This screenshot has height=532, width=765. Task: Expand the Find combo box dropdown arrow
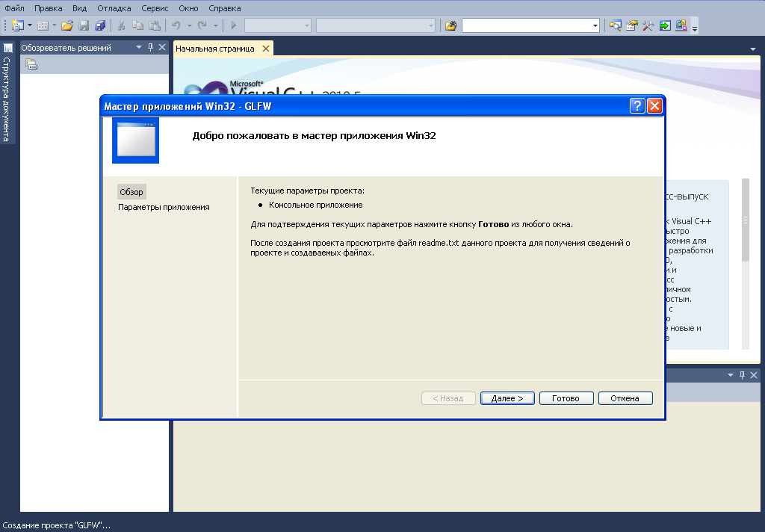[x=595, y=25]
